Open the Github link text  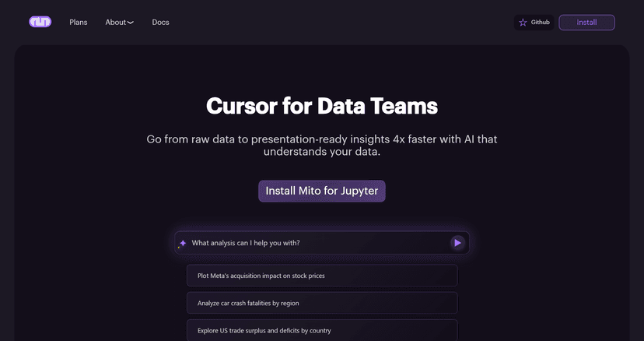tap(541, 23)
